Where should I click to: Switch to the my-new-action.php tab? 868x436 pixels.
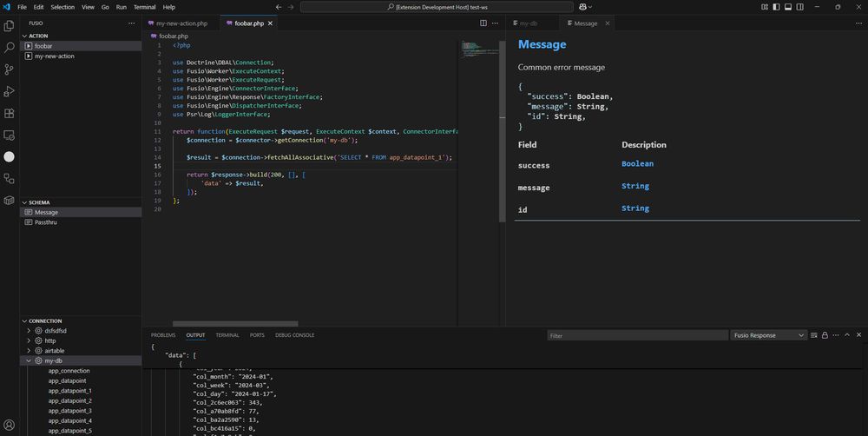click(181, 23)
